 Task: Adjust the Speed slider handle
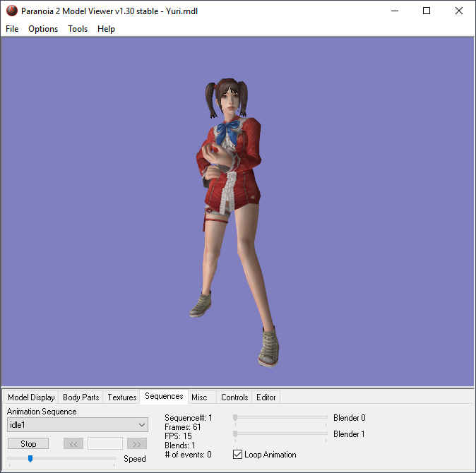30,458
